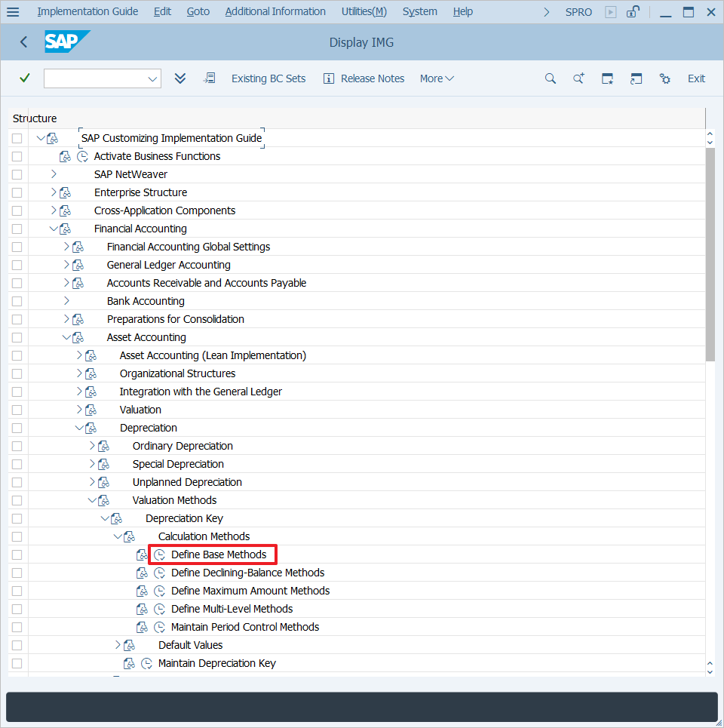Tick the checkbox for Valuation Methods row
The image size is (724, 728).
(x=17, y=500)
